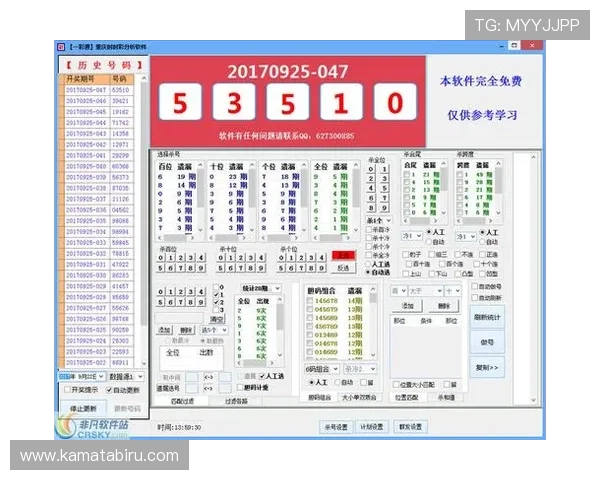600x480 pixels.
Task: Click the lottery number ball showing 0
Action: click(x=395, y=103)
